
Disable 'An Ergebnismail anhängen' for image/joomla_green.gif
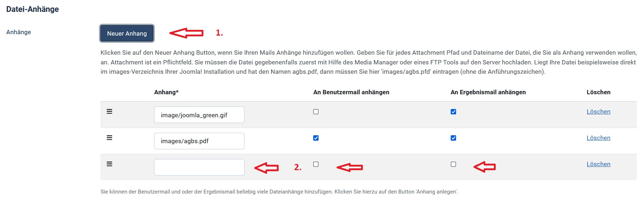pos(454,112)
